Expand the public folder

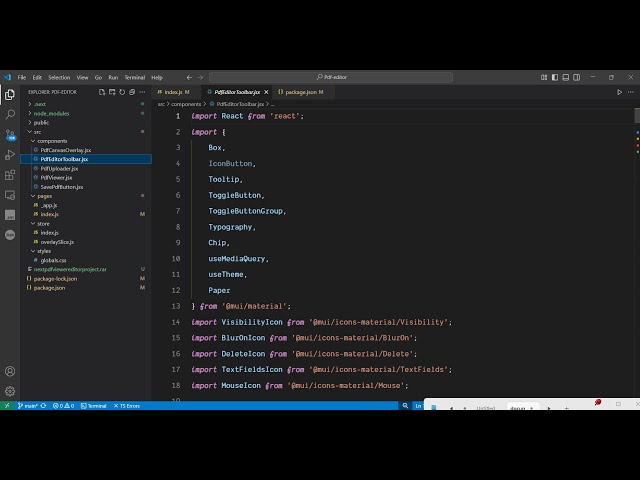point(87,122)
